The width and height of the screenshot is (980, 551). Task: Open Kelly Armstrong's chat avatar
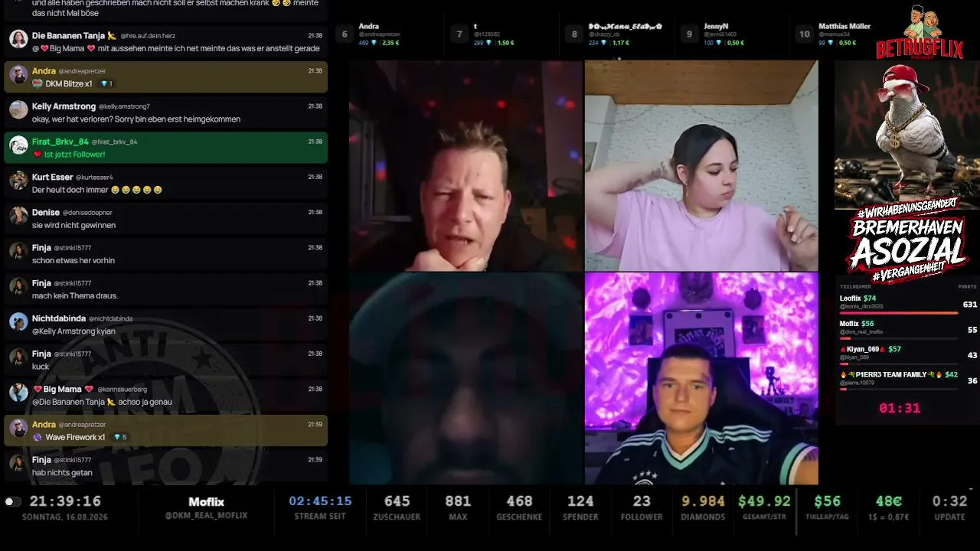tap(18, 109)
